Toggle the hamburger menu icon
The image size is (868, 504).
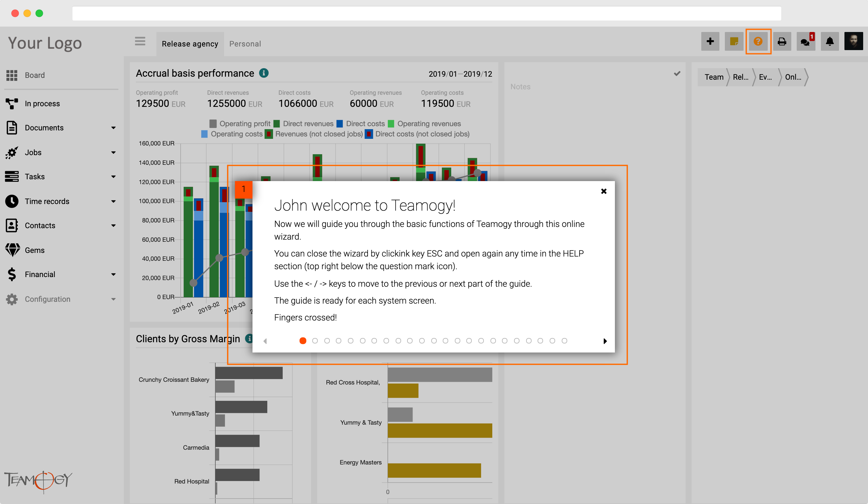click(140, 41)
